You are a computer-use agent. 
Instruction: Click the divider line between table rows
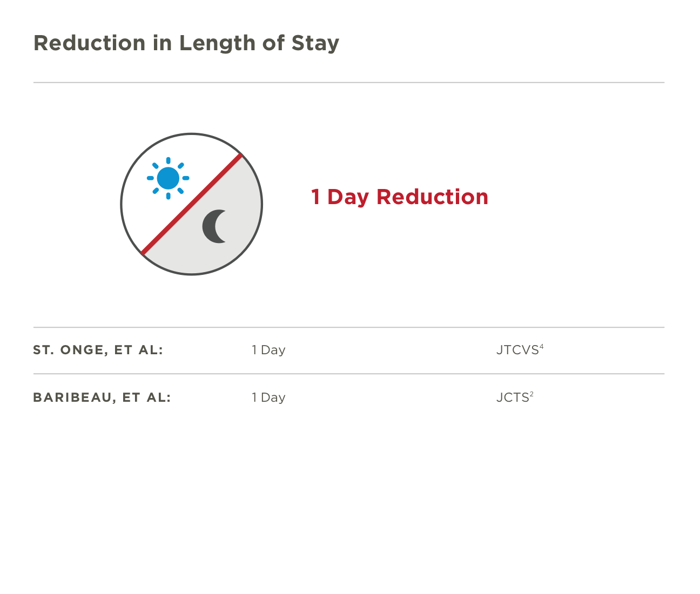tap(349, 374)
